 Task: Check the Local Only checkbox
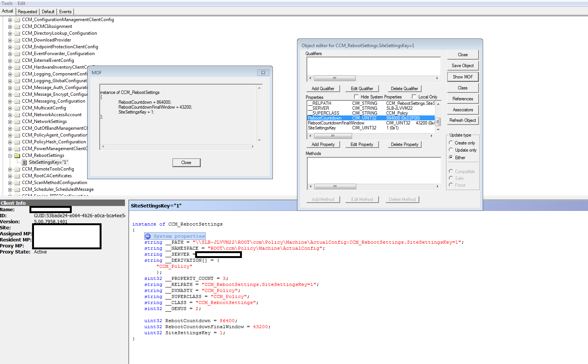point(414,97)
